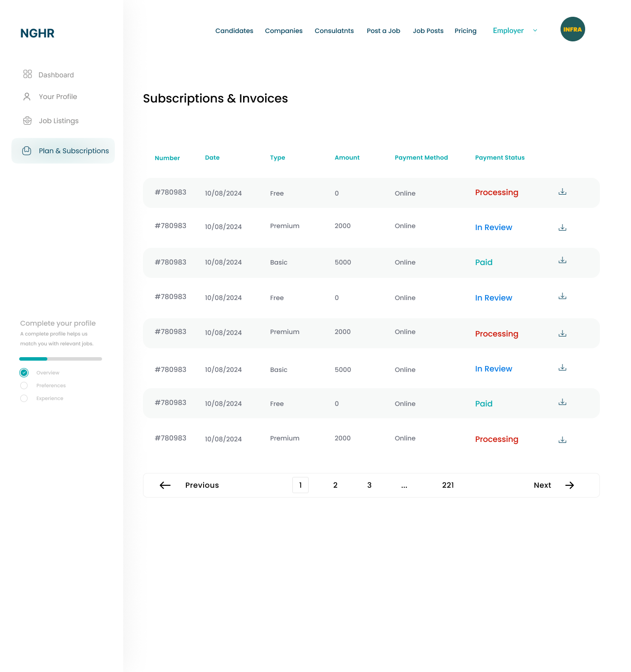Click amount 2000 in Premium In Review row
The height and width of the screenshot is (672, 631).
point(343,226)
